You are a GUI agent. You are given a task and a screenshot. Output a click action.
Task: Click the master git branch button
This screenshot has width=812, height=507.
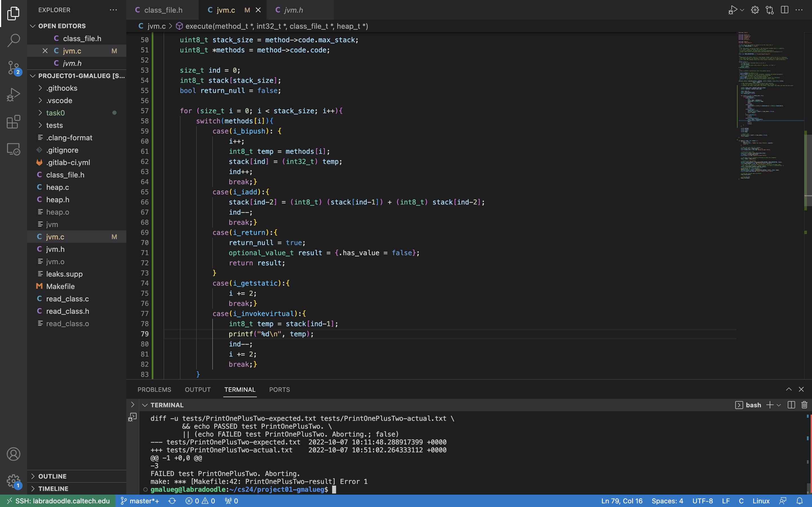click(x=140, y=501)
